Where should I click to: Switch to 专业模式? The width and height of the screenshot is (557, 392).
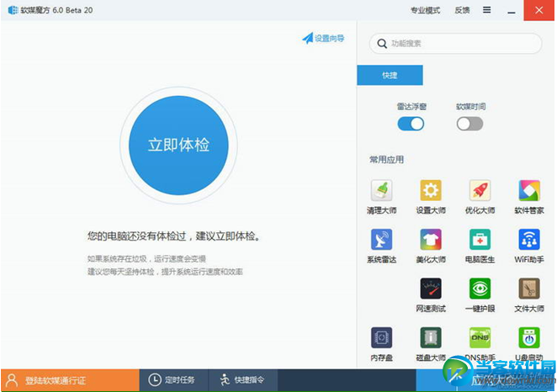(425, 10)
